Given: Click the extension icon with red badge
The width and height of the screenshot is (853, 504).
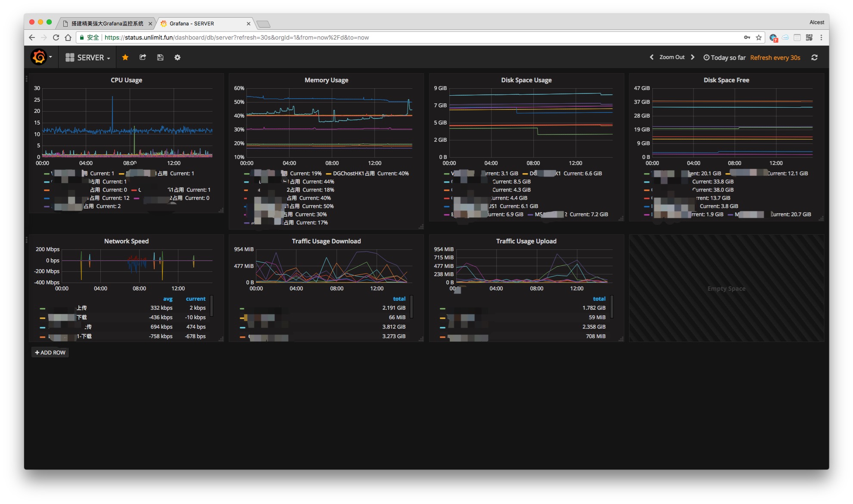Looking at the screenshot, I should pyautogui.click(x=774, y=38).
